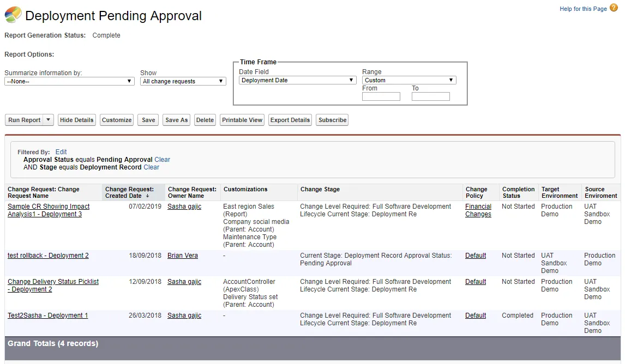This screenshot has height=364, width=625.
Task: Expand the Summarize information by dropdown
Action: click(x=69, y=81)
